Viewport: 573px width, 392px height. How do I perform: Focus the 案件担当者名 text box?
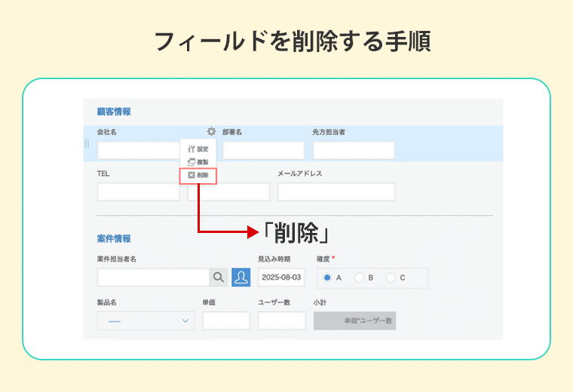click(x=154, y=277)
